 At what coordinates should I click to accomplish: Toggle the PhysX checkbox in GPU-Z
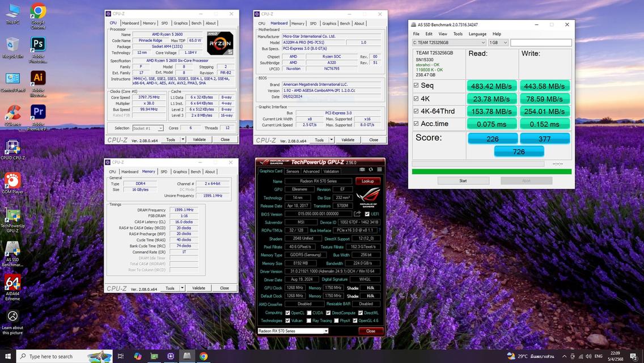click(x=336, y=320)
